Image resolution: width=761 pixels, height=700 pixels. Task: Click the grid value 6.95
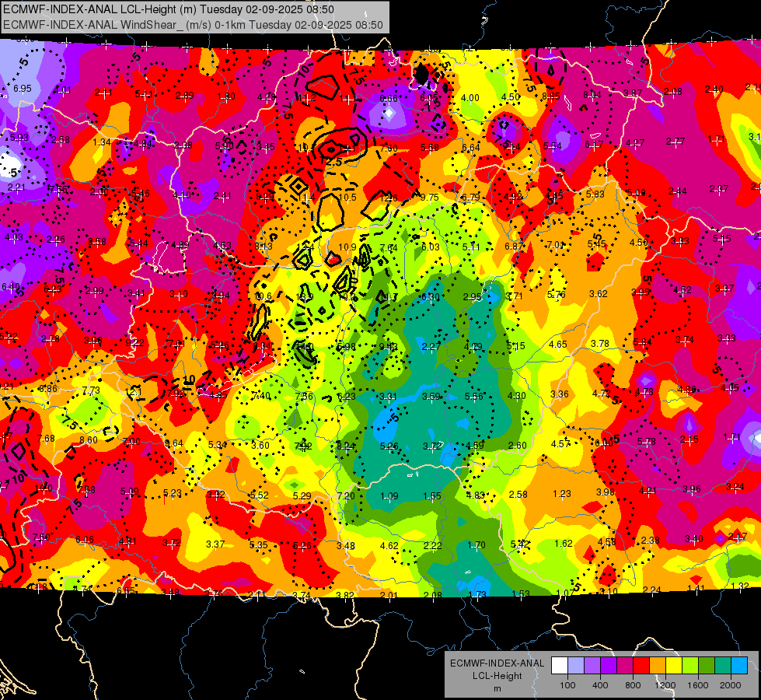23,89
